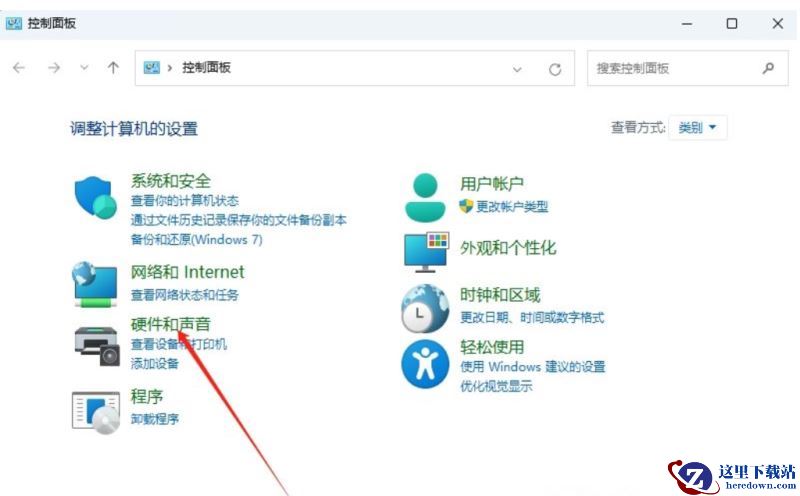Open the Programs disc icon

coord(96,412)
